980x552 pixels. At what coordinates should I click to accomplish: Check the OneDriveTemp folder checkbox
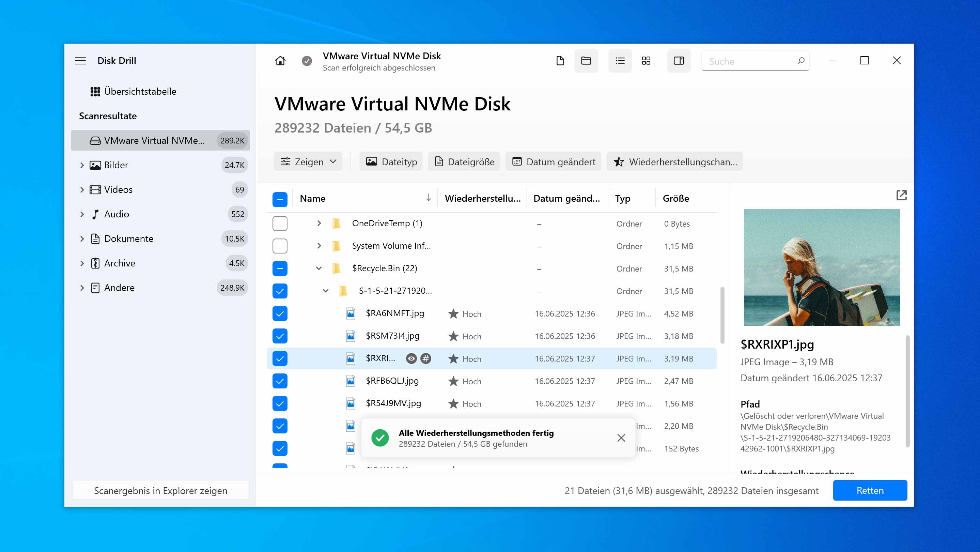tap(280, 223)
